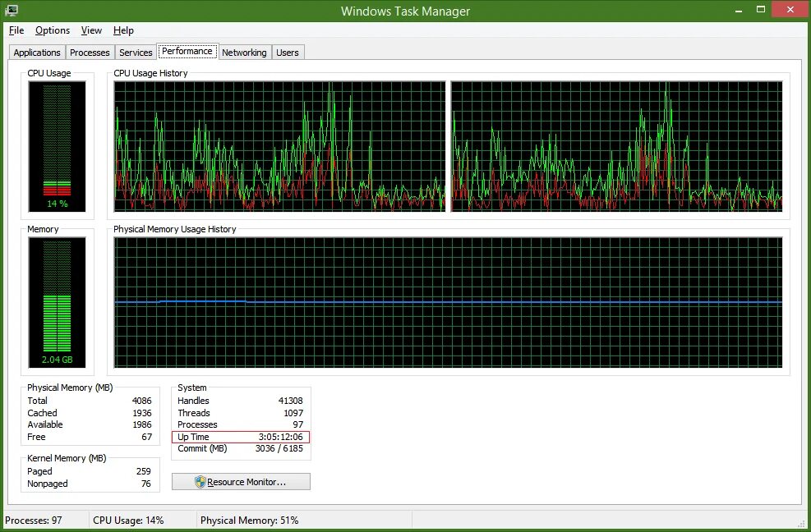Click status bar CPU Usage: 14%
The image size is (811, 532).
[x=128, y=521]
